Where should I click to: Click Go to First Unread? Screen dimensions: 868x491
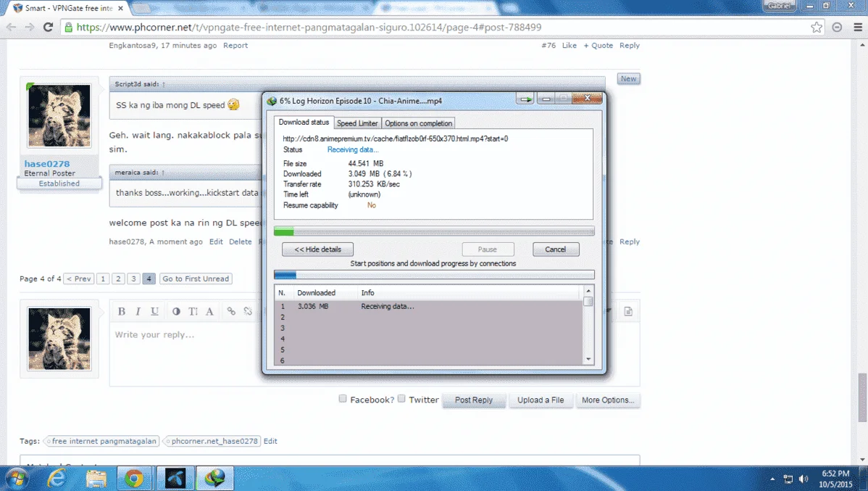[x=196, y=278]
